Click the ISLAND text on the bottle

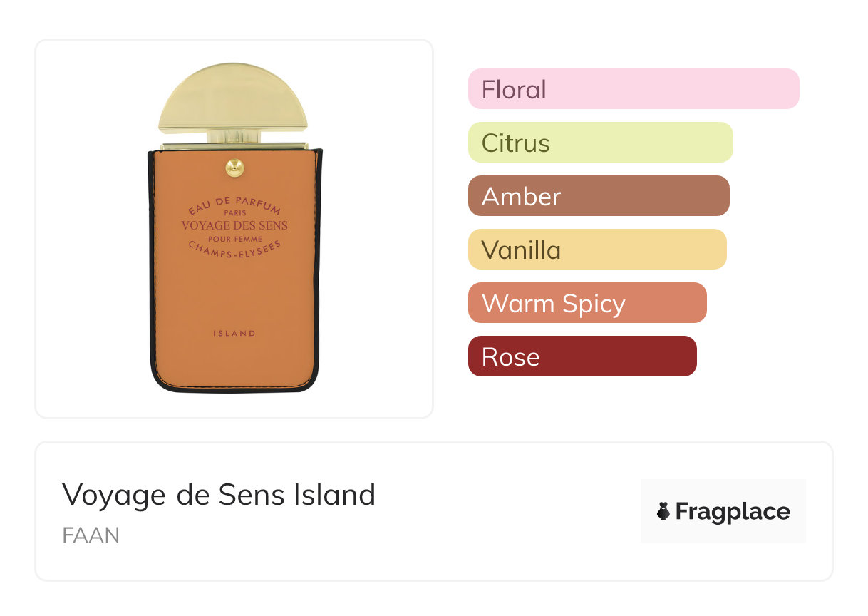(x=234, y=333)
